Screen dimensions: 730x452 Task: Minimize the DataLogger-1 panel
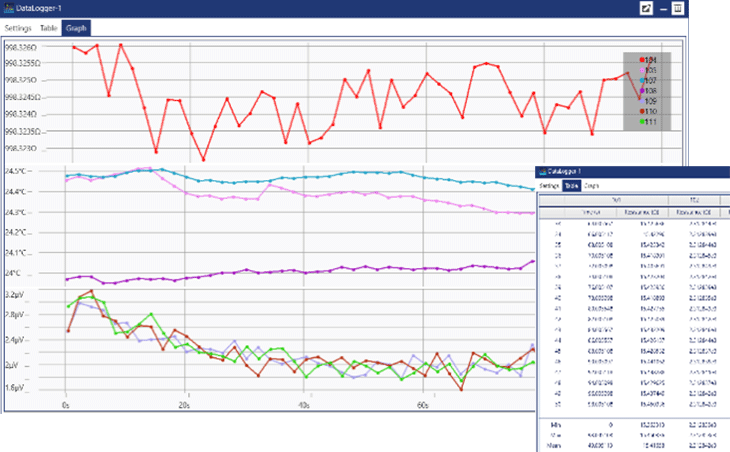click(663, 8)
